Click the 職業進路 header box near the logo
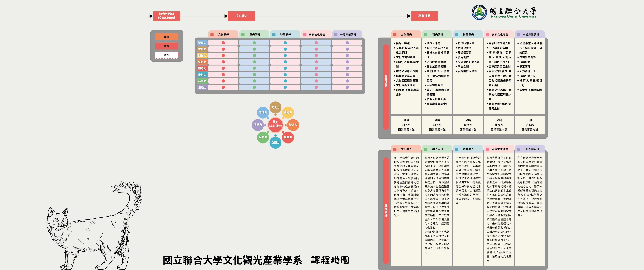The height and width of the screenshot is (270, 644). tap(424, 16)
